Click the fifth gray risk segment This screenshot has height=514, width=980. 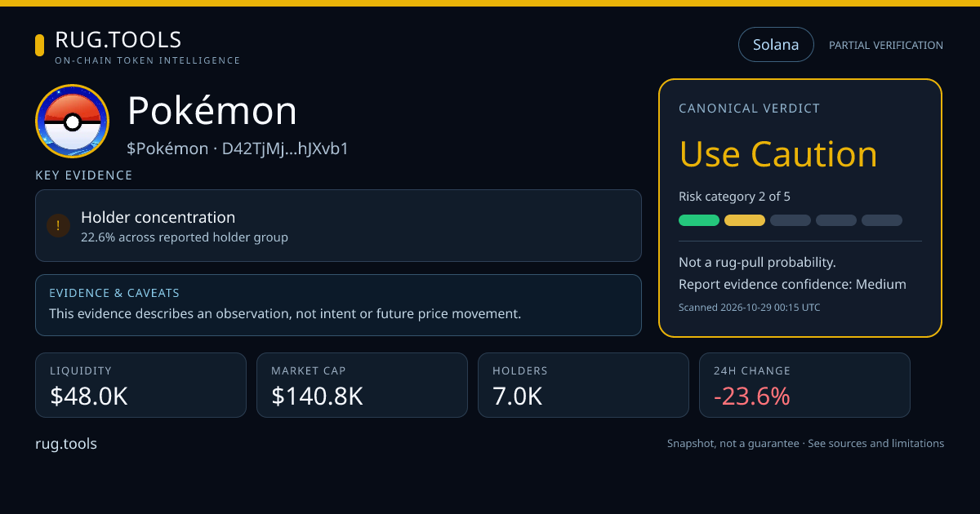(882, 220)
